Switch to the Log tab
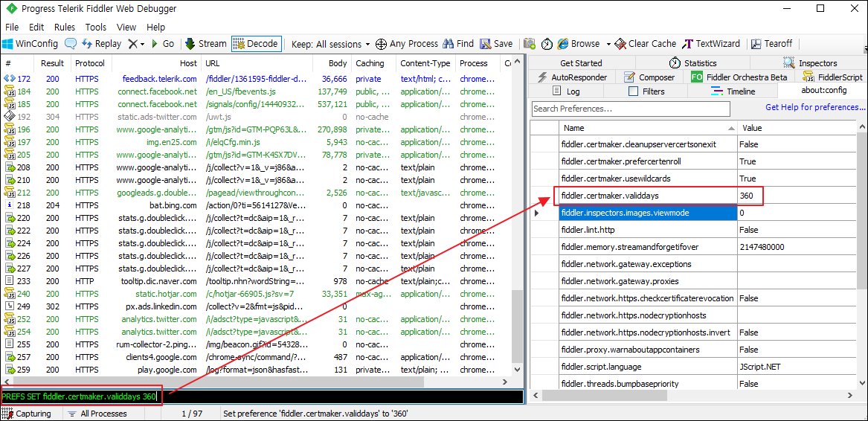The height and width of the screenshot is (421, 868). point(566,91)
